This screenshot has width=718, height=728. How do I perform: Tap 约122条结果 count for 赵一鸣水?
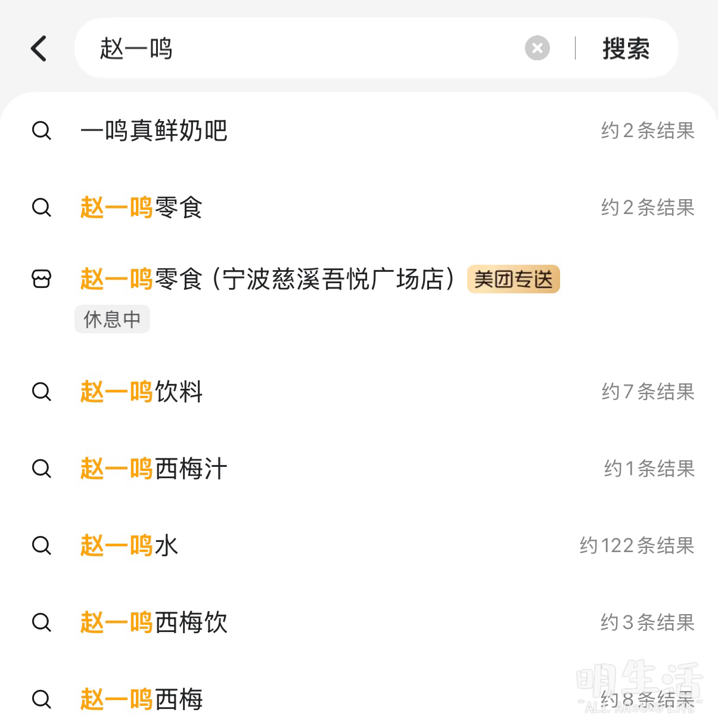[x=636, y=546]
